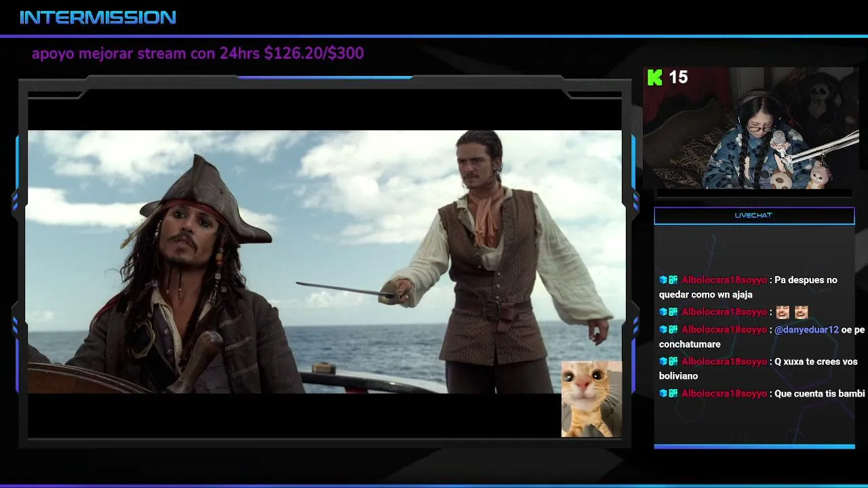Viewport: 868px width, 488px height.
Task: Open username on "Q xuxa te crees" message
Action: 724,362
